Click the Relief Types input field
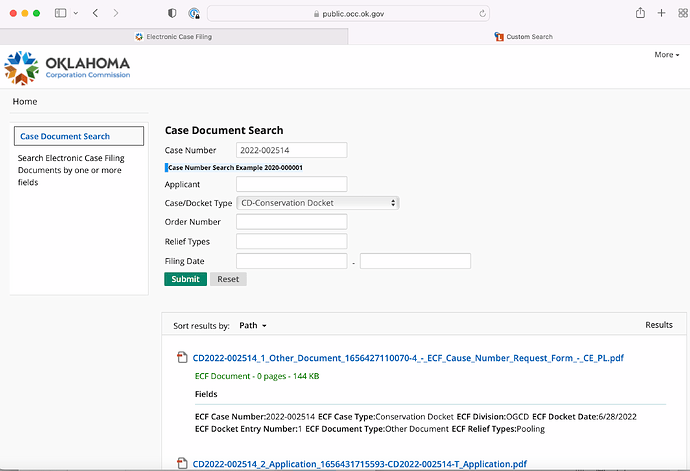This screenshot has height=471, width=690. [x=291, y=241]
